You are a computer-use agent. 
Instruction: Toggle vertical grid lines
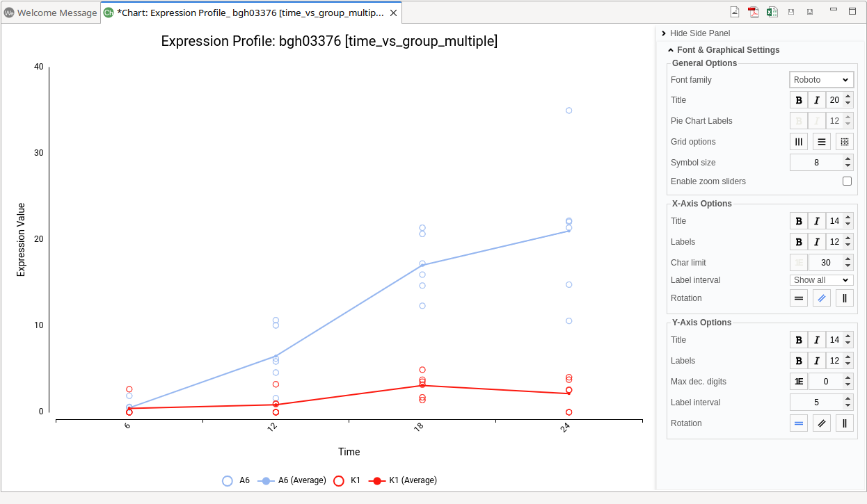click(799, 142)
